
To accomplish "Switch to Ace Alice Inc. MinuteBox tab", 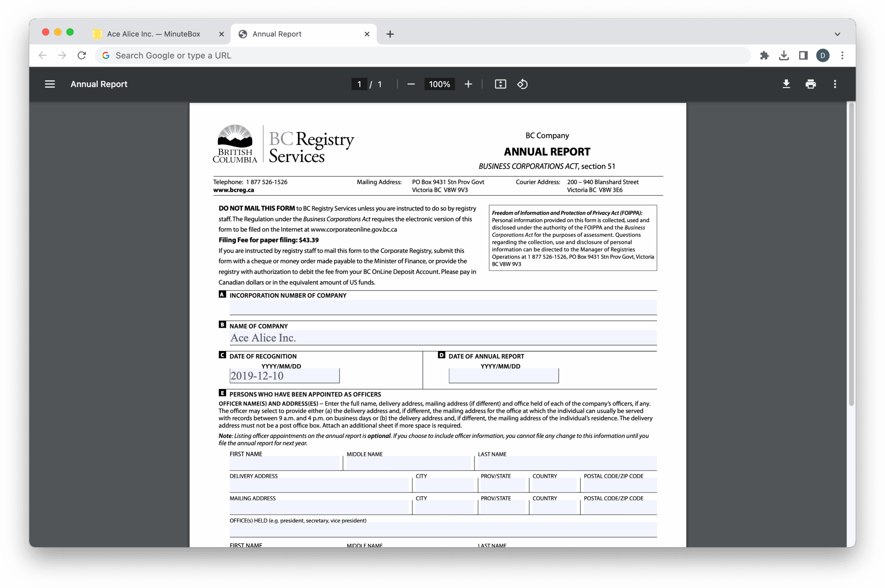I will (x=154, y=34).
